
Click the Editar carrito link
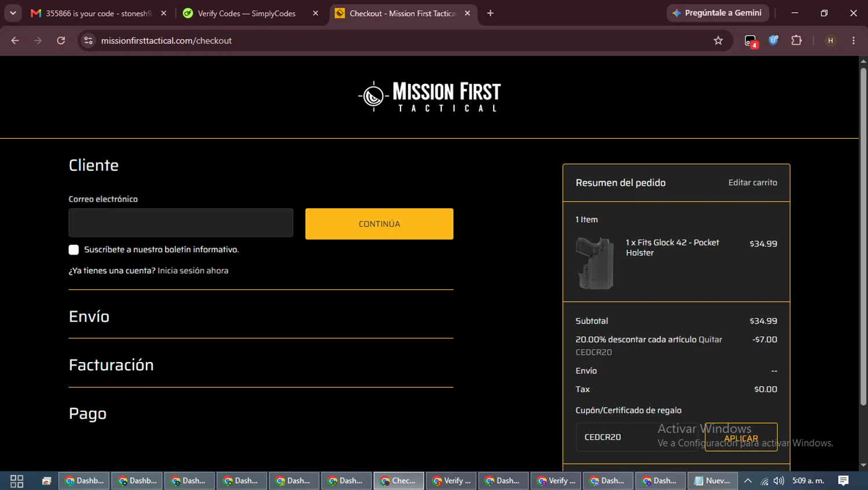[752, 183]
